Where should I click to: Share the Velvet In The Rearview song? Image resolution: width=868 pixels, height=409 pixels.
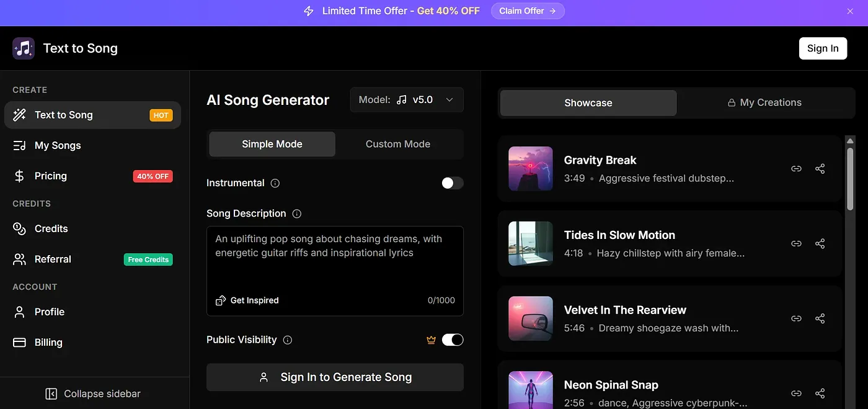(820, 318)
